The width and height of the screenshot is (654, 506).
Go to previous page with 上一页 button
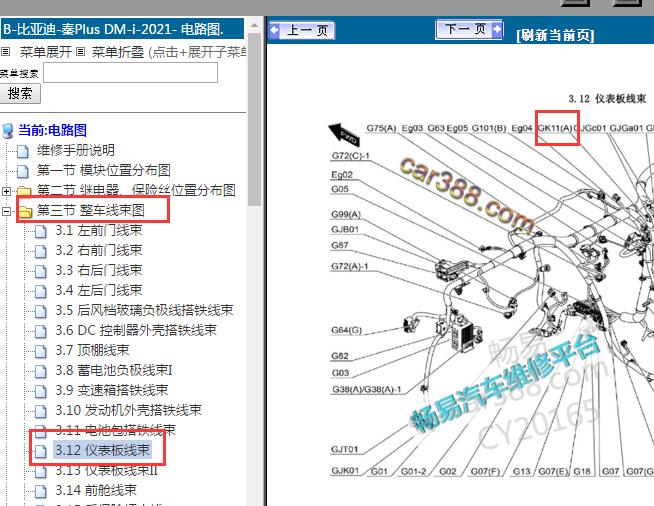(x=302, y=30)
